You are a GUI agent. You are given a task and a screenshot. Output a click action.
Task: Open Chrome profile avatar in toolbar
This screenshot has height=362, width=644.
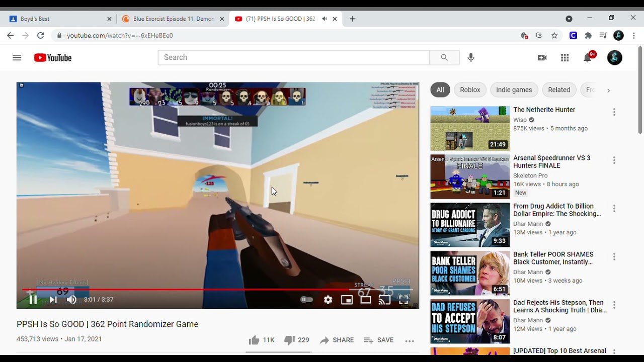point(619,36)
